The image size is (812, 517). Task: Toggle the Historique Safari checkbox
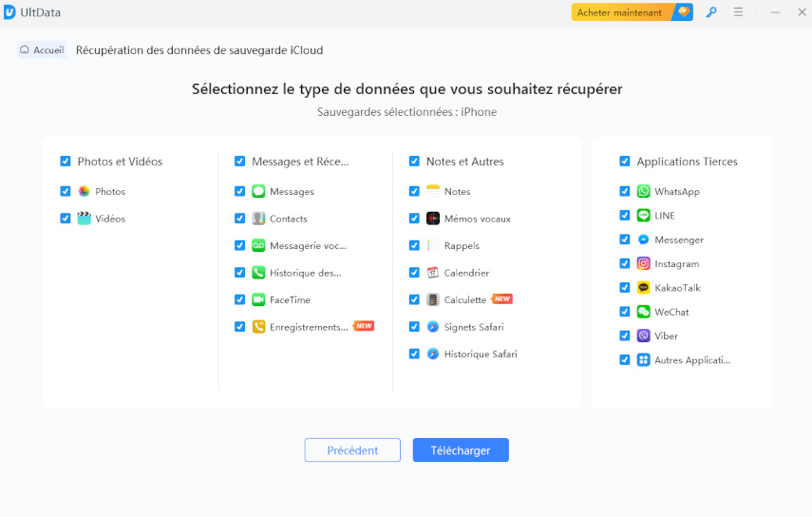414,354
